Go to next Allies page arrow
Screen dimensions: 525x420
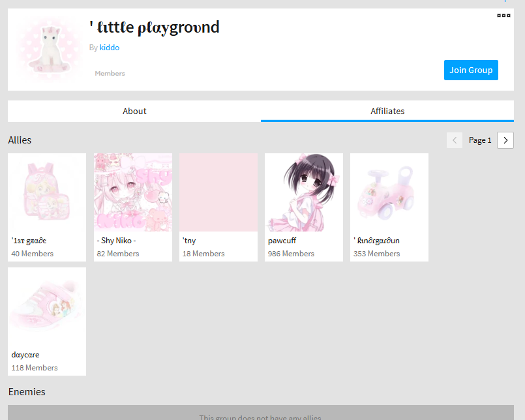pyautogui.click(x=505, y=140)
